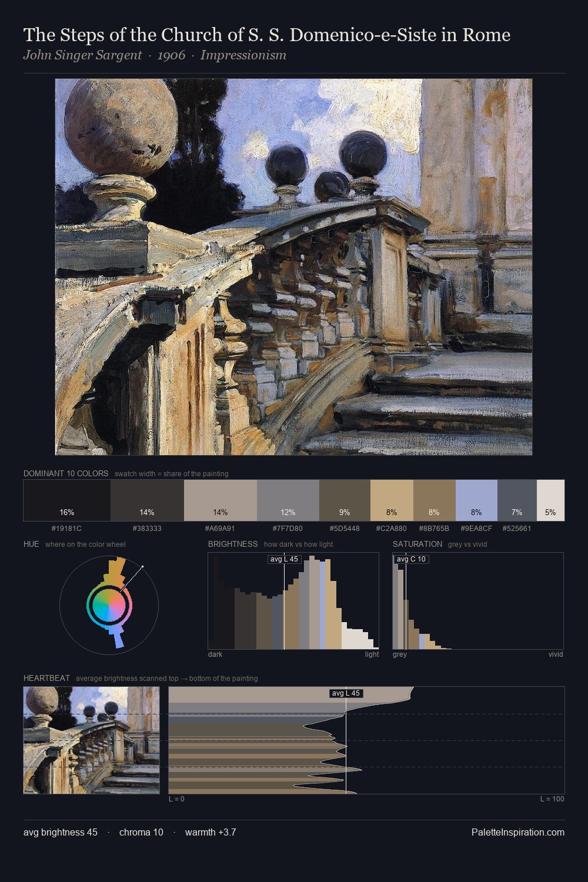Screen dimensions: 588x882
Task: Click 'grey vs vivid' caption
Action: 468,544
